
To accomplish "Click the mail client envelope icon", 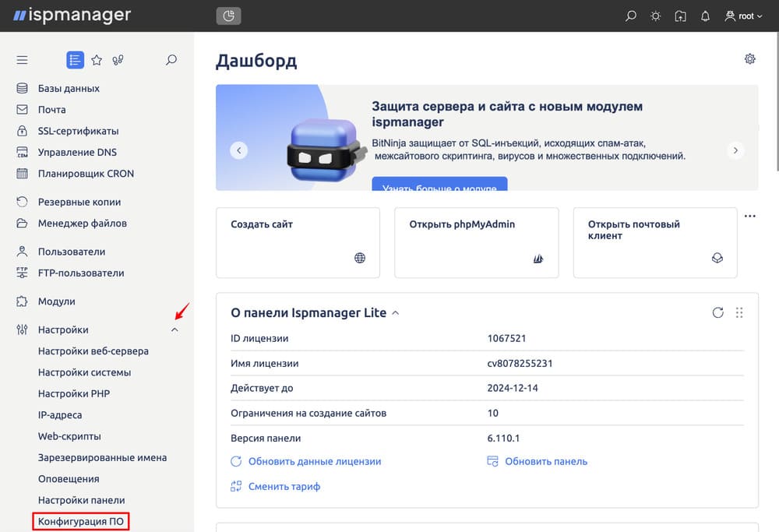I will [x=717, y=258].
